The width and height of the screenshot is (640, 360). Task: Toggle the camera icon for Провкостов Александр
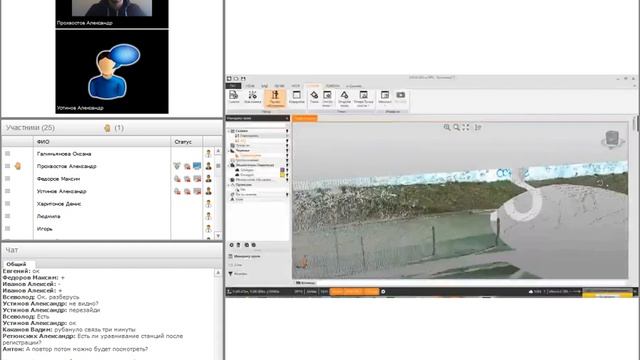point(187,166)
